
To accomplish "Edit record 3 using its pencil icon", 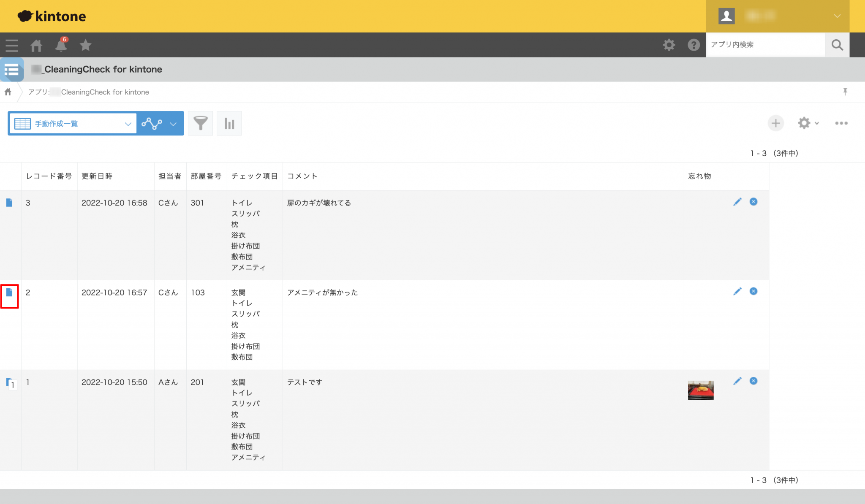I will click(x=737, y=202).
